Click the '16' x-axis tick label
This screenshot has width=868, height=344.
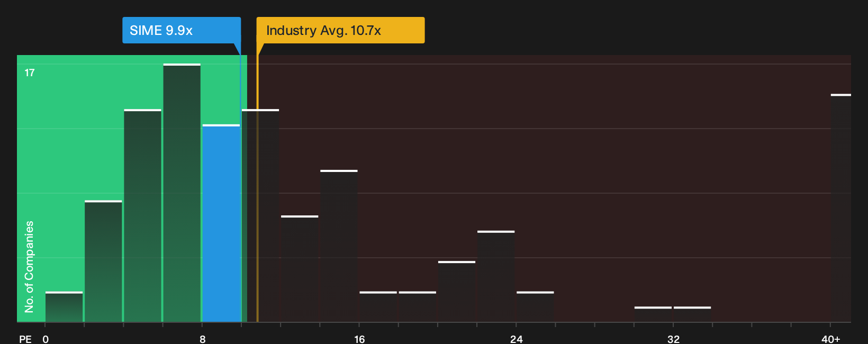(359, 339)
